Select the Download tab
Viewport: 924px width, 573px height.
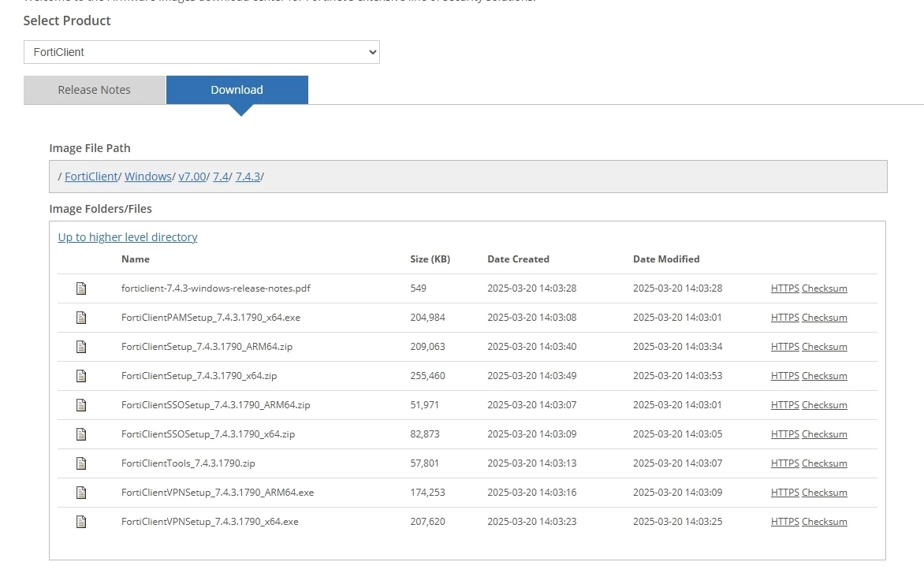pos(237,90)
